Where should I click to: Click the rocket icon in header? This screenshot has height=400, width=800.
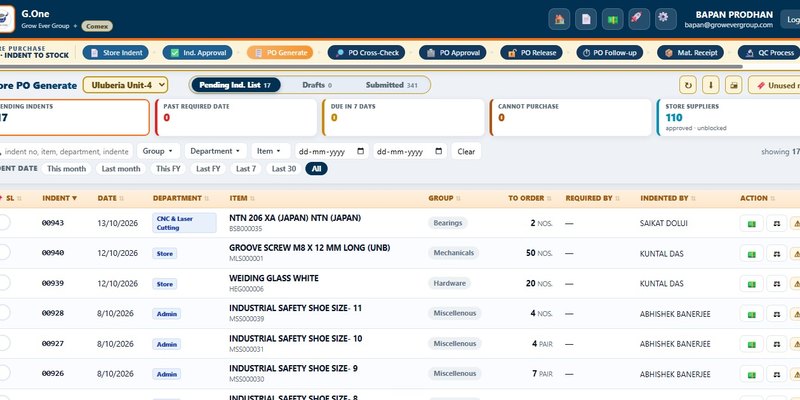coord(639,19)
